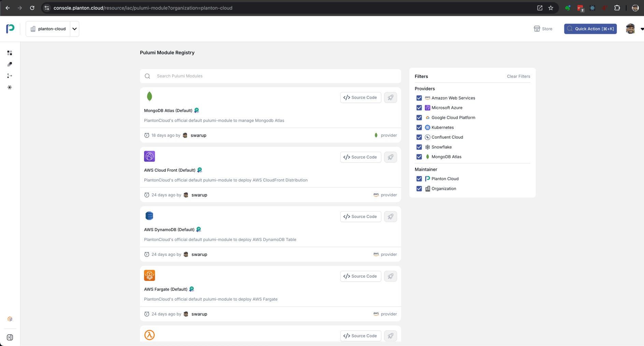Open the browser extensions puzzle icon
Viewport: 644px width, 346px height.
click(x=617, y=8)
